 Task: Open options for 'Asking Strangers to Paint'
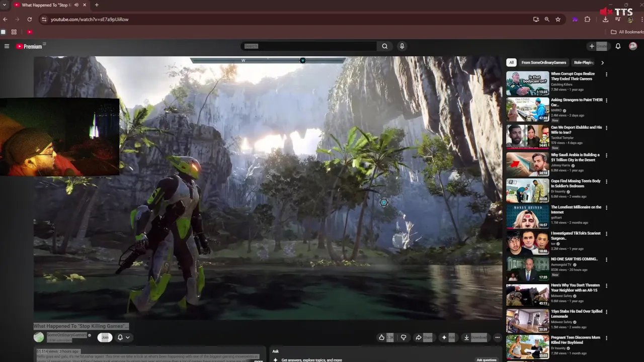[606, 101]
